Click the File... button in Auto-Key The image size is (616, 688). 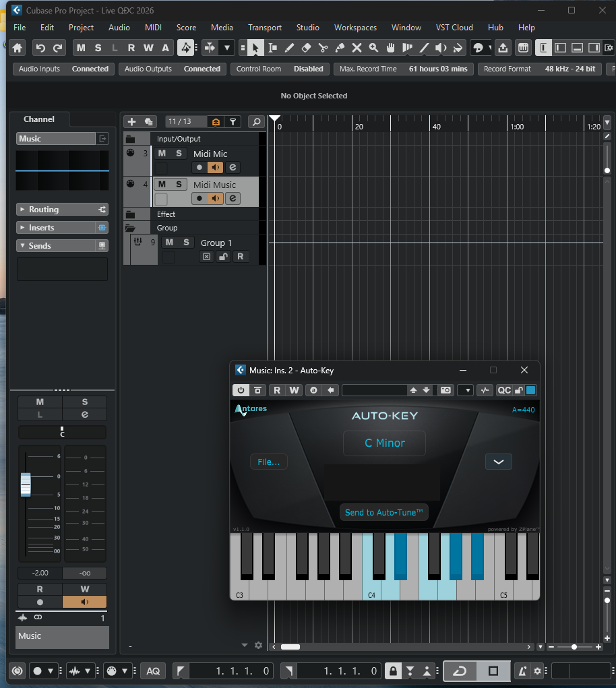point(268,462)
